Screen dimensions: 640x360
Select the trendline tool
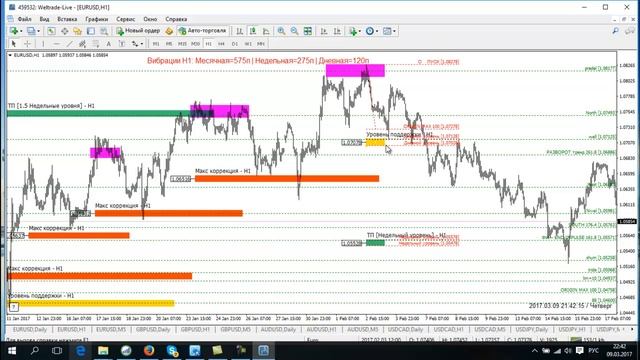(x=69, y=44)
